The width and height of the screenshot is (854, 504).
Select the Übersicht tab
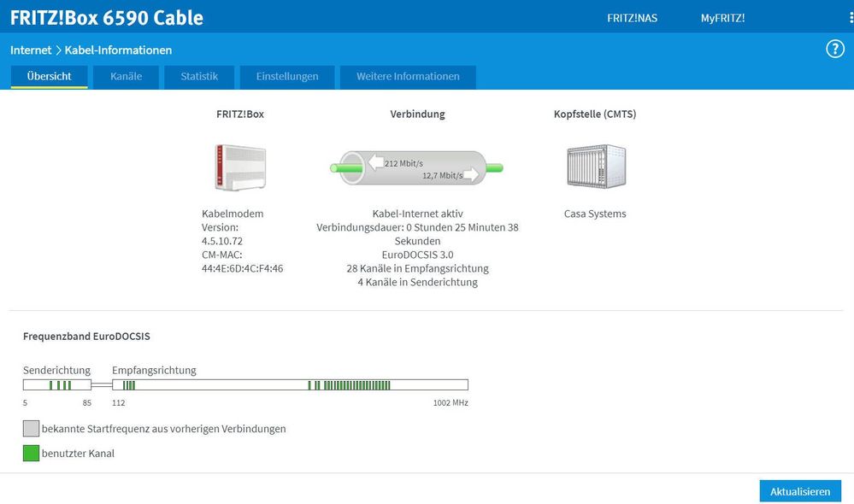49,76
